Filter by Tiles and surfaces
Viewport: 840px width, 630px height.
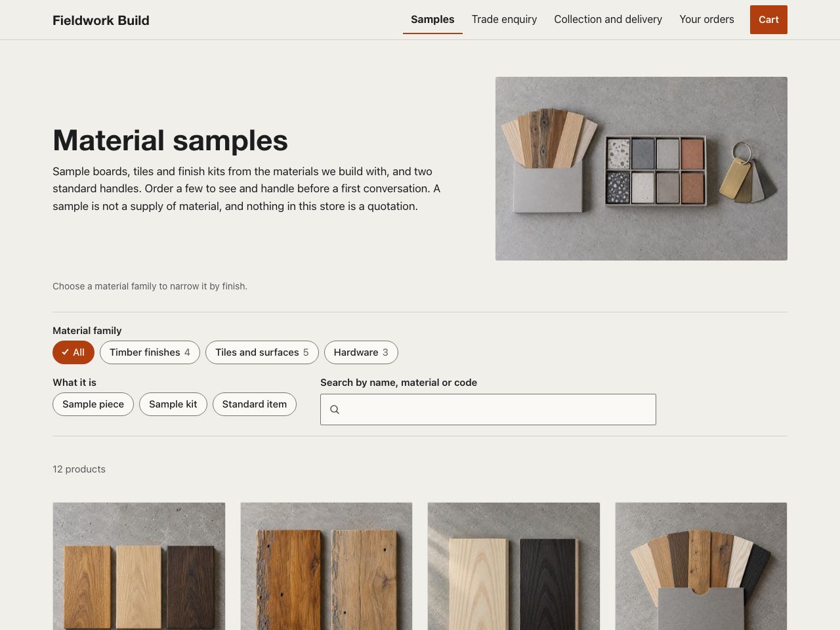pyautogui.click(x=262, y=352)
